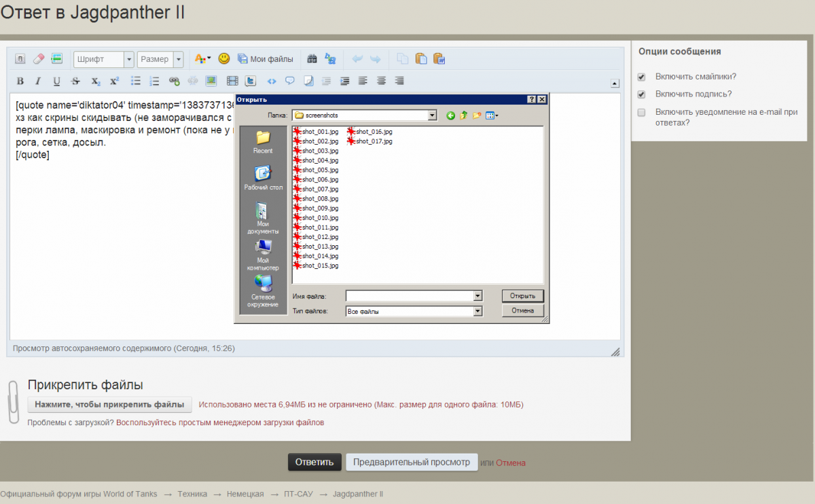This screenshot has height=504, width=815.
Task: Click the insert code brackets icon
Action: tap(272, 81)
